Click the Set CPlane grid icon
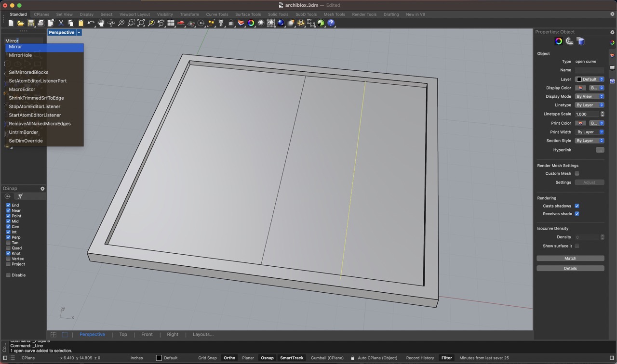Screen dimensions: 617x364 click(191, 23)
